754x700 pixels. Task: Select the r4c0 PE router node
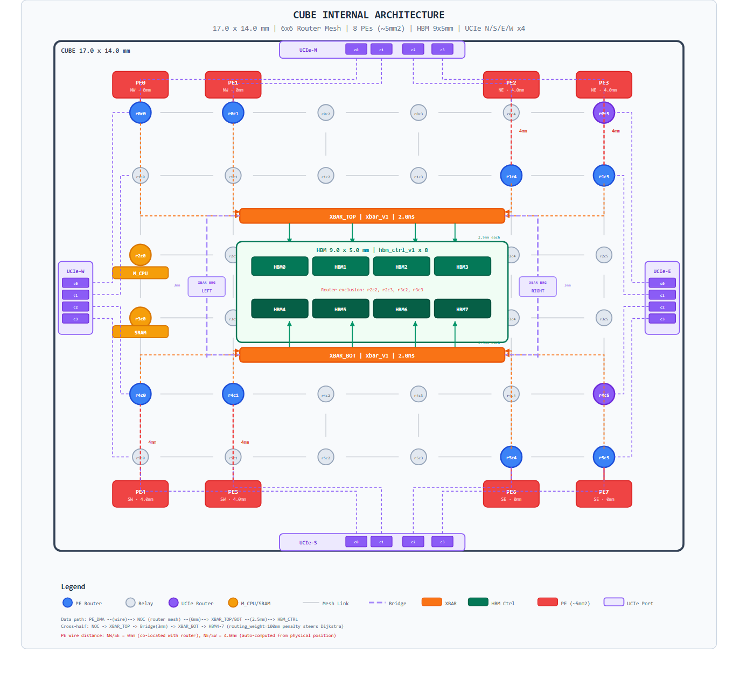click(x=141, y=394)
